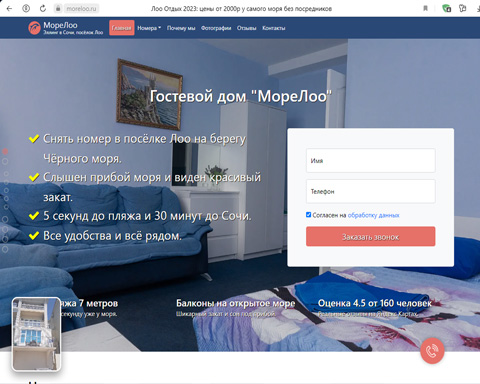Screen dimensions: 480x384
Task: Click the Телефон input field
Action: pos(371,191)
